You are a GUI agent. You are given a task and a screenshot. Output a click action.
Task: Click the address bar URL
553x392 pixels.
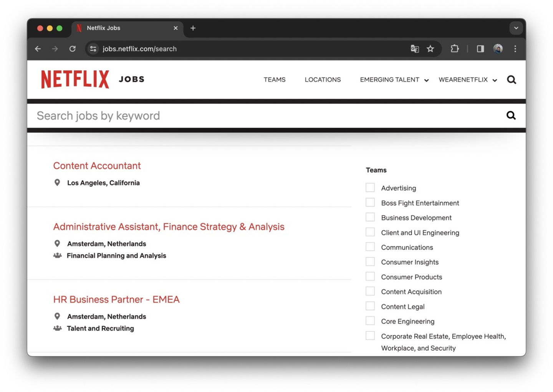pyautogui.click(x=139, y=49)
